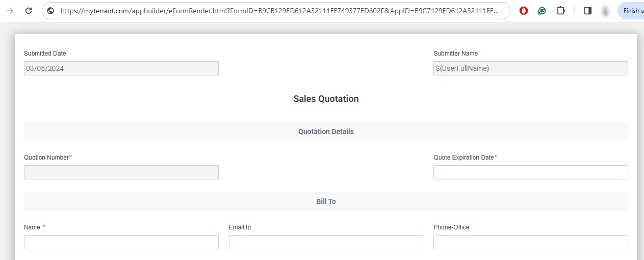Select the Submitter Name field
This screenshot has width=644, height=260.
point(531,68)
